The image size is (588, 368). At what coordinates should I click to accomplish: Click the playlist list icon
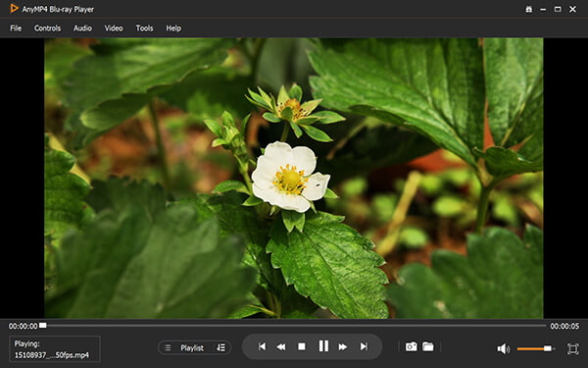[168, 347]
